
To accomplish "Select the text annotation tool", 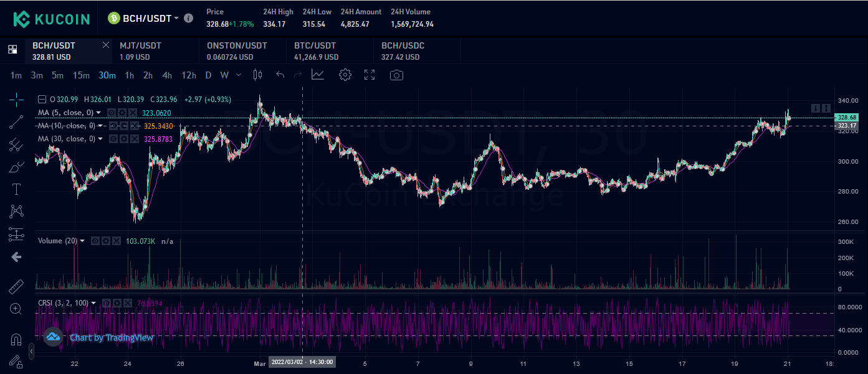I will pyautogui.click(x=17, y=189).
